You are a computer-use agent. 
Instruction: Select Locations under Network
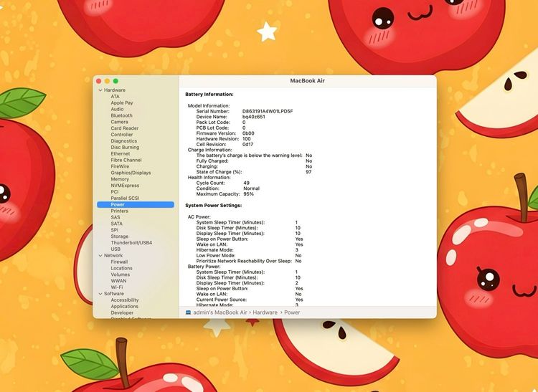pos(121,268)
